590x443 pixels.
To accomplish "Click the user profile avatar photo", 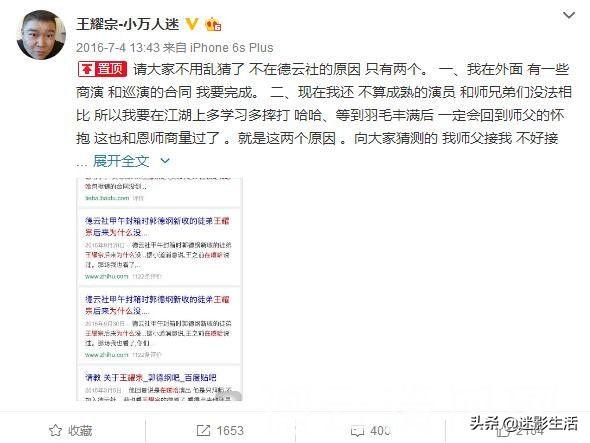I will tap(41, 35).
